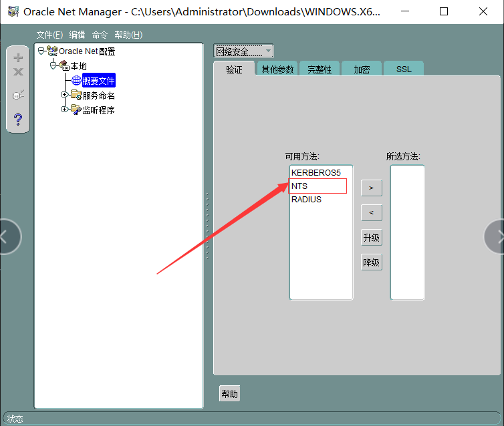Click the 升级 button
This screenshot has width=504, height=426.
[372, 238]
